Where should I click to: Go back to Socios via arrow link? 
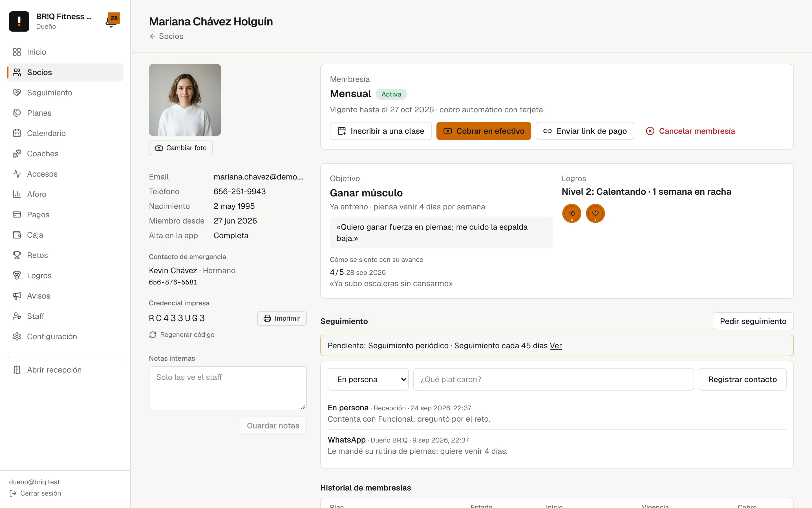point(166,36)
